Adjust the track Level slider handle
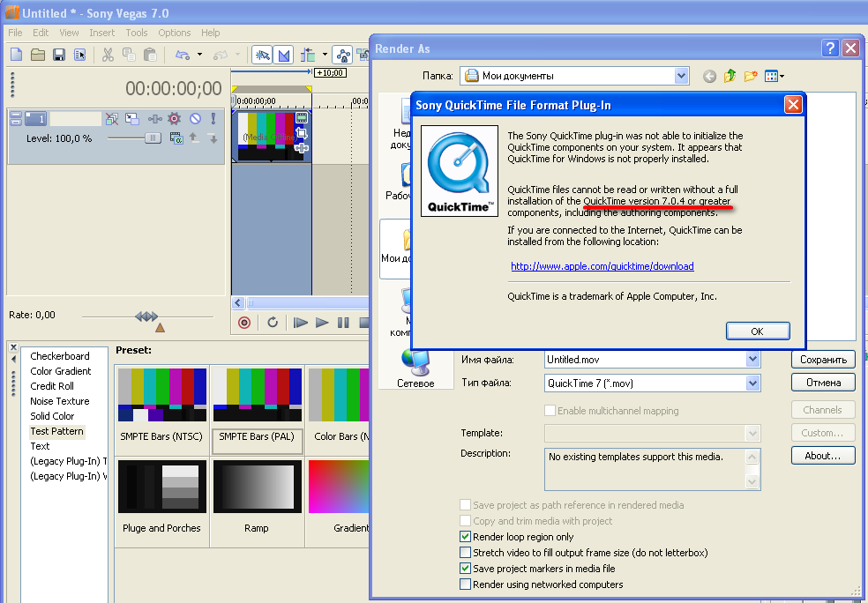Screen dimensions: 868x603 [153, 138]
